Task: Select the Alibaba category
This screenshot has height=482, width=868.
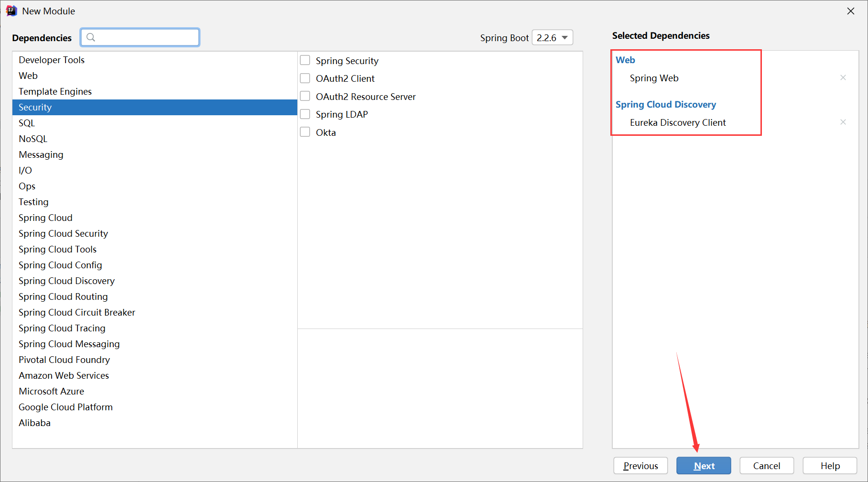Action: pos(155,423)
